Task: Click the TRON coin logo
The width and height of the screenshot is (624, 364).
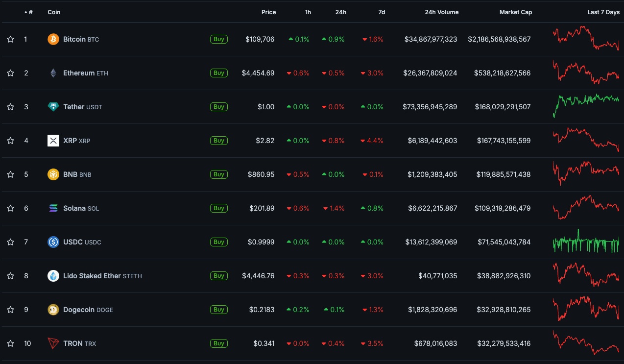Action: [x=53, y=343]
